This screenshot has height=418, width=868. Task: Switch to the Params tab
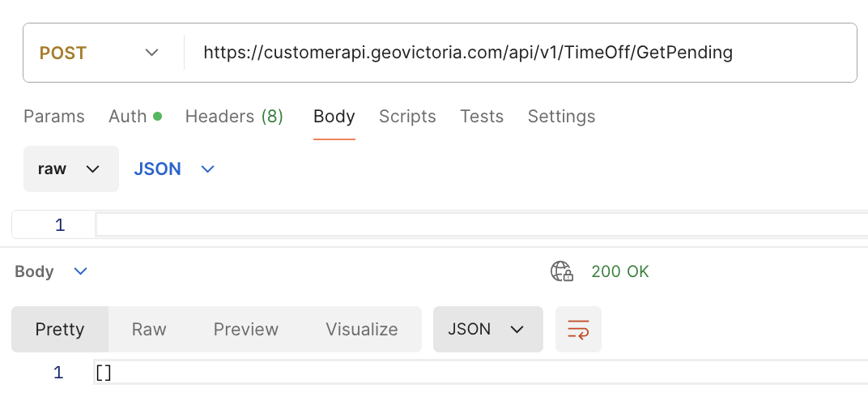click(x=54, y=117)
